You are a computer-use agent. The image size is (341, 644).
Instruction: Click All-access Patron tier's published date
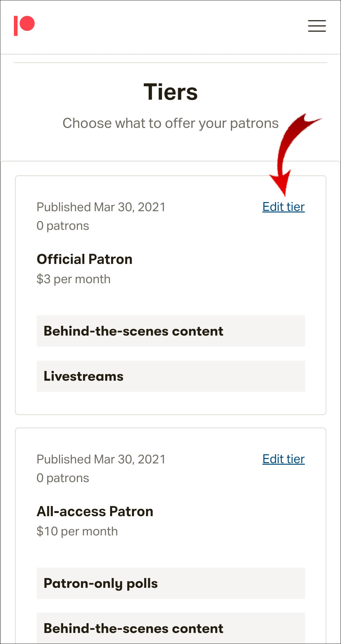[101, 460]
